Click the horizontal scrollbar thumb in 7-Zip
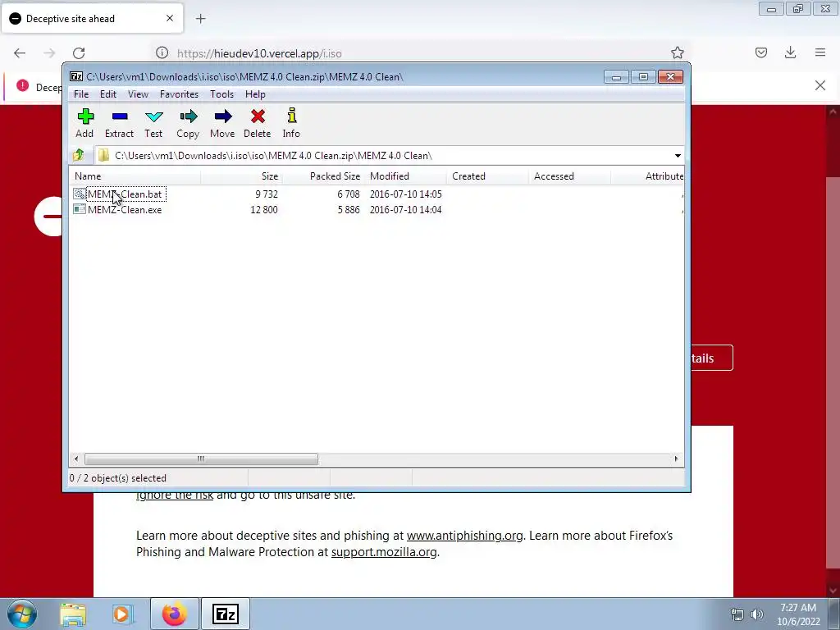Viewport: 840px width, 630px height. pos(201,459)
